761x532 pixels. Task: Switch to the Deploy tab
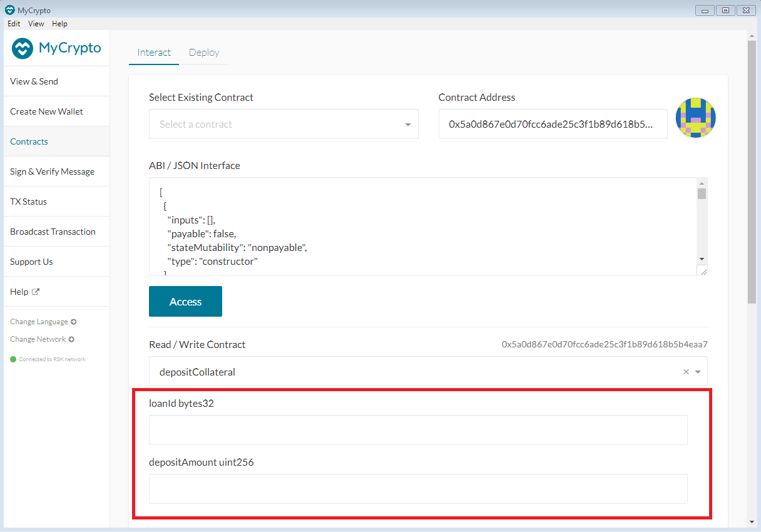[204, 53]
